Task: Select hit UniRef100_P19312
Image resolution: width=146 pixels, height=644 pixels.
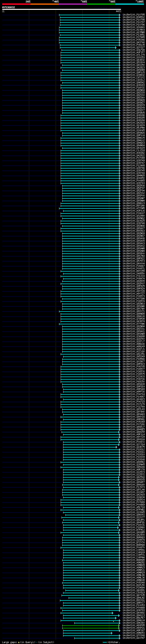Action: pos(133,450)
